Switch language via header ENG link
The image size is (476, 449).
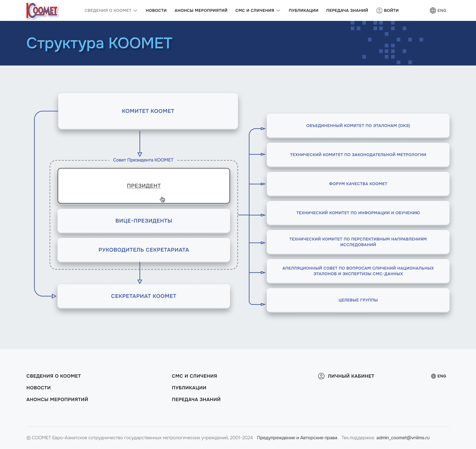(442, 10)
